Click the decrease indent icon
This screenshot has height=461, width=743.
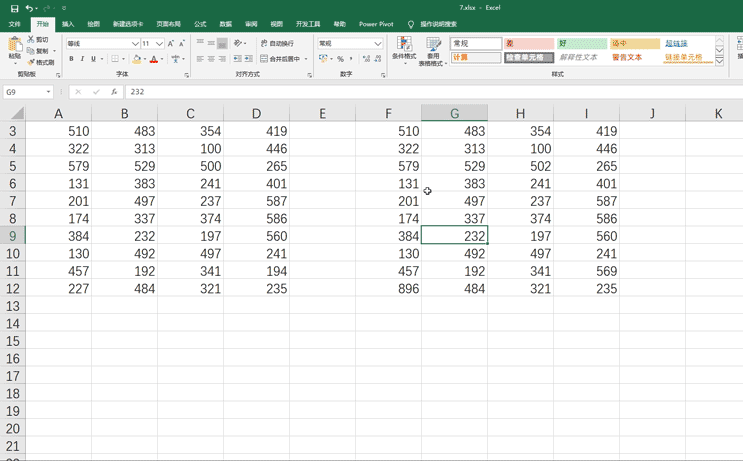[237, 59]
